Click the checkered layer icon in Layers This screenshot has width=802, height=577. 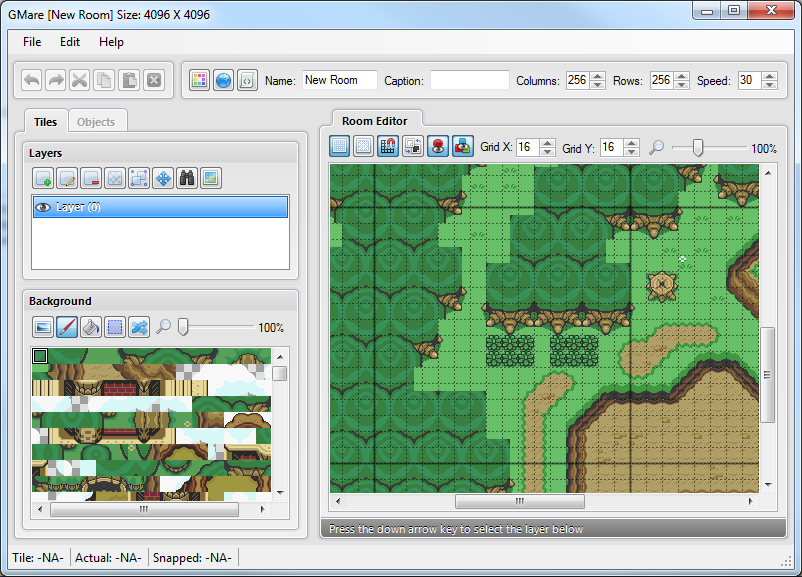(115, 178)
